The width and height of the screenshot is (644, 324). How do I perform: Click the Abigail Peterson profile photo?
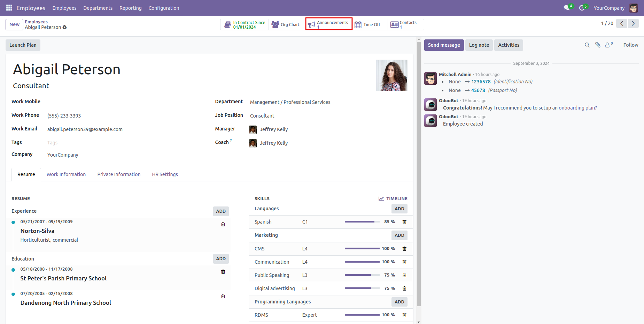[x=391, y=75]
